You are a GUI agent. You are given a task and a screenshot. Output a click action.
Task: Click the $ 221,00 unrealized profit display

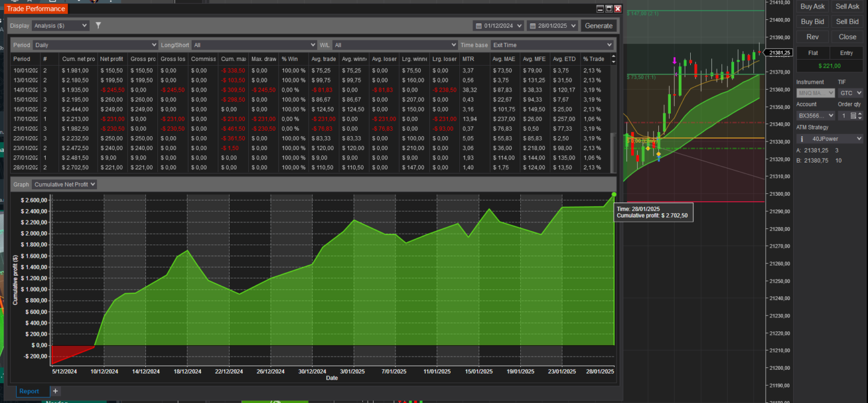pyautogui.click(x=829, y=66)
